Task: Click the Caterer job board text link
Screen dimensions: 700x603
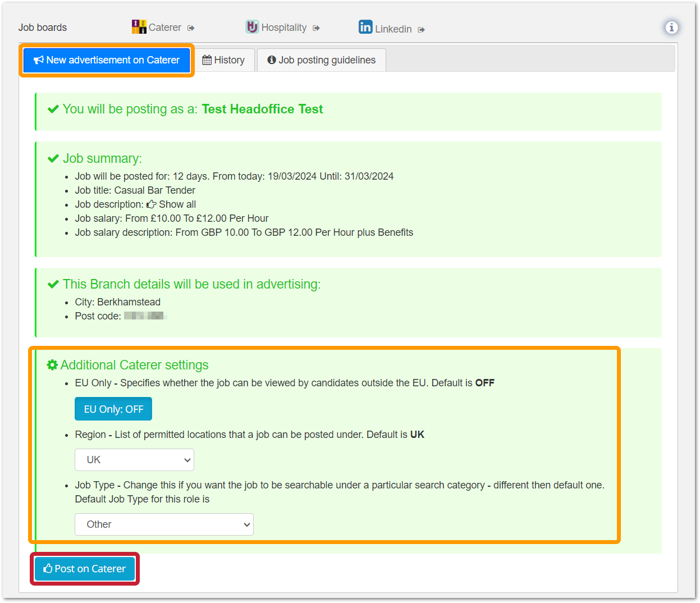Action: 164,28
